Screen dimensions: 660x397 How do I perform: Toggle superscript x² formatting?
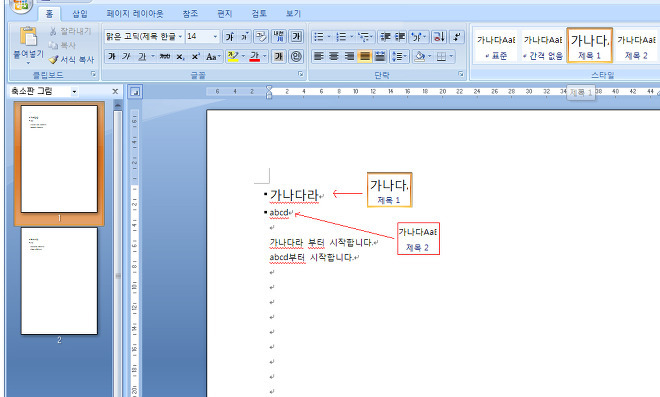tap(195, 56)
